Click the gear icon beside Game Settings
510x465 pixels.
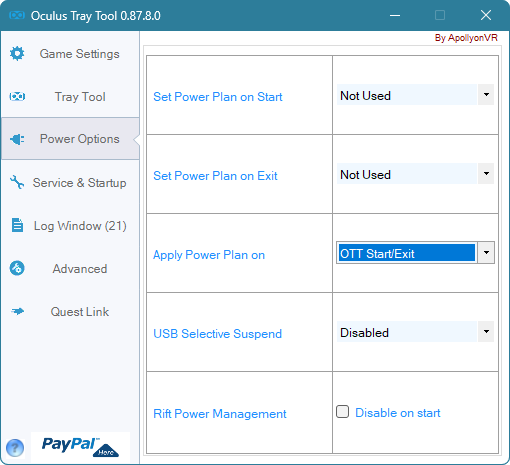point(17,53)
